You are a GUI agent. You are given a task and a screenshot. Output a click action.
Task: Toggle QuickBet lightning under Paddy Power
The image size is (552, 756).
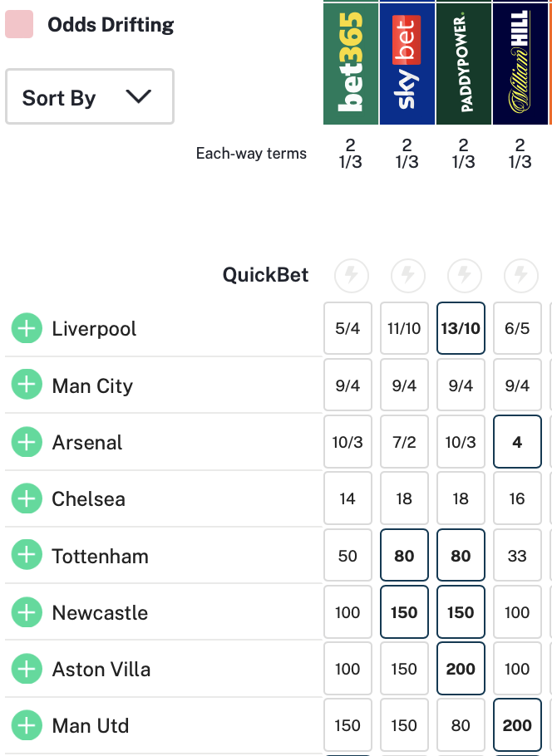tap(464, 275)
